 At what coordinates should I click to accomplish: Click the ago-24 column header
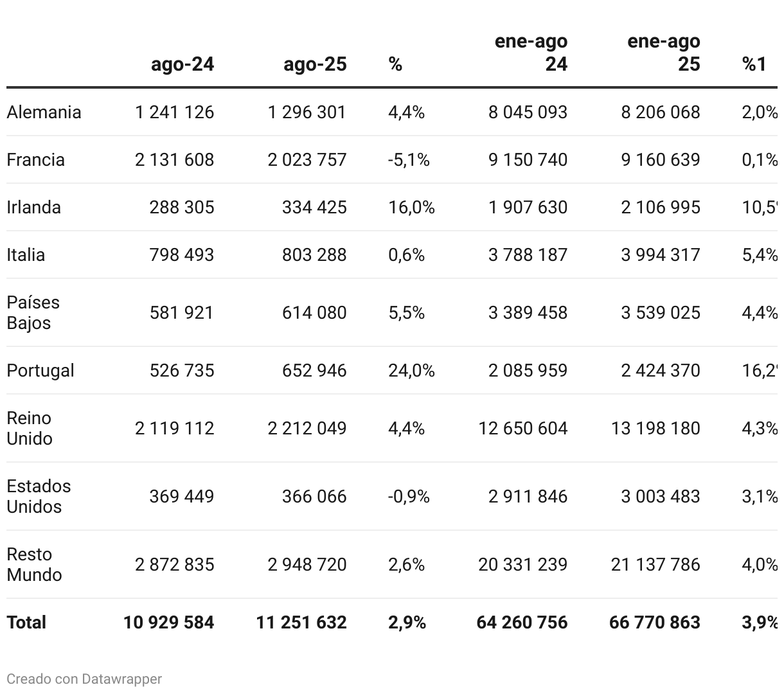[x=183, y=64]
